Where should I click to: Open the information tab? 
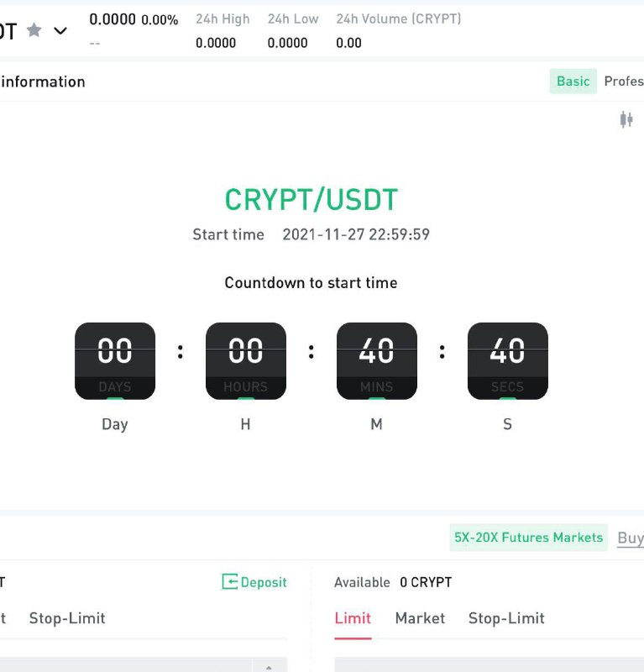pos(43,81)
